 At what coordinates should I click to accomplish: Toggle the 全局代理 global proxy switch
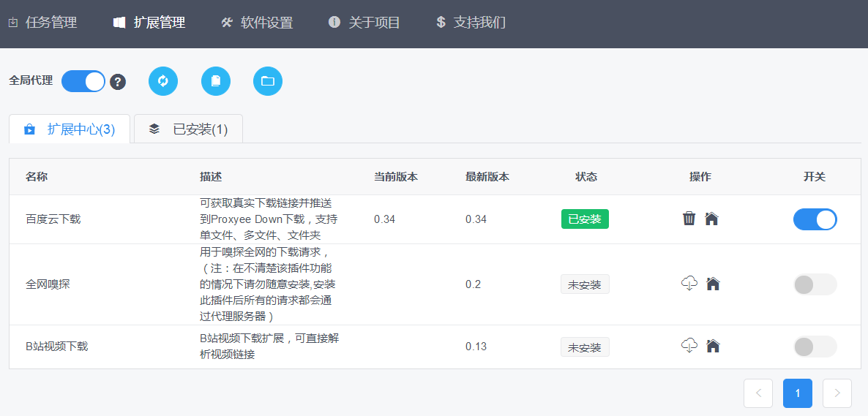tap(83, 81)
